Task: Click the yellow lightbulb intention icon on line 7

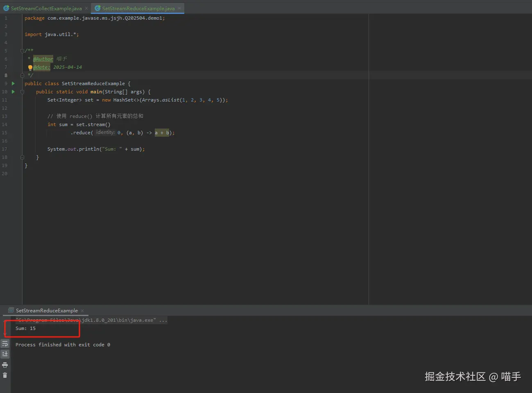Action: (x=30, y=68)
